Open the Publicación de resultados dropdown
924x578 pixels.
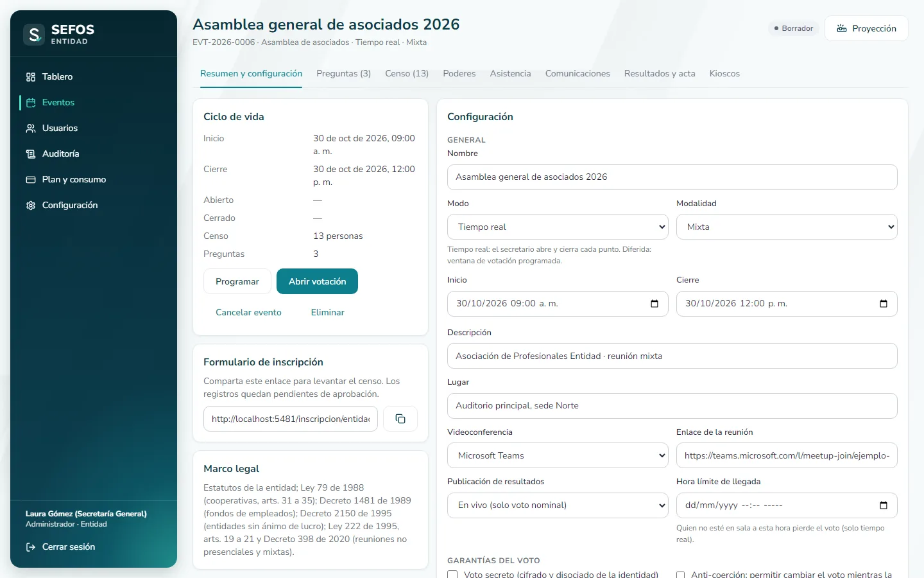(558, 505)
